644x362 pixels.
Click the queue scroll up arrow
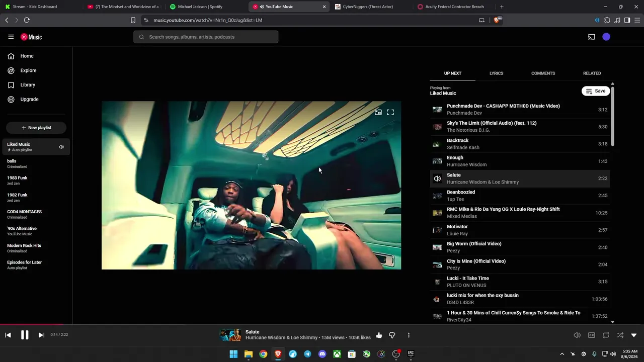click(612, 84)
